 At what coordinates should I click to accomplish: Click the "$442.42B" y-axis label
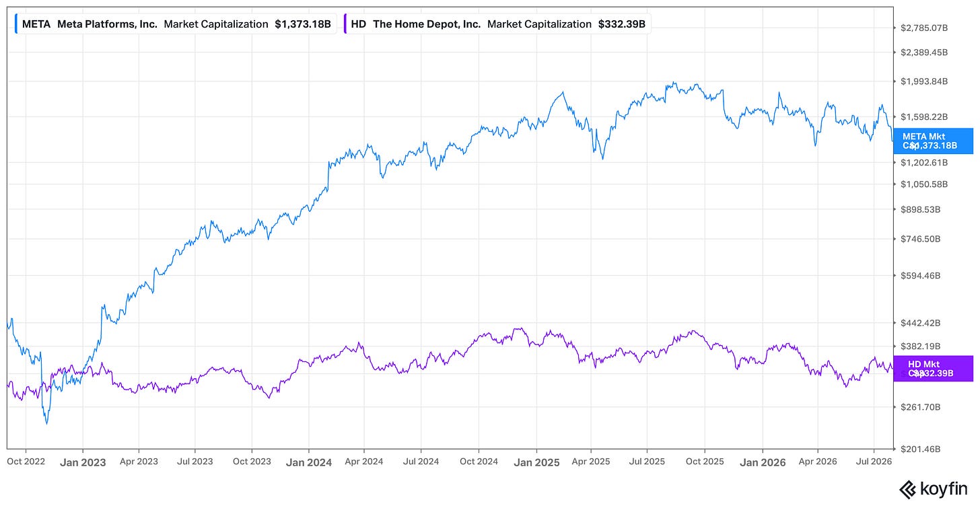pos(920,323)
